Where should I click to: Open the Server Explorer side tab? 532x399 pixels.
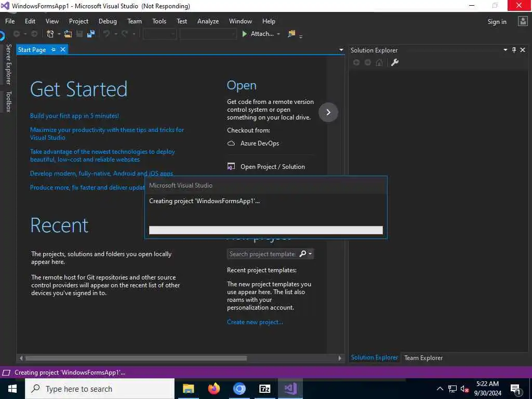(8, 64)
